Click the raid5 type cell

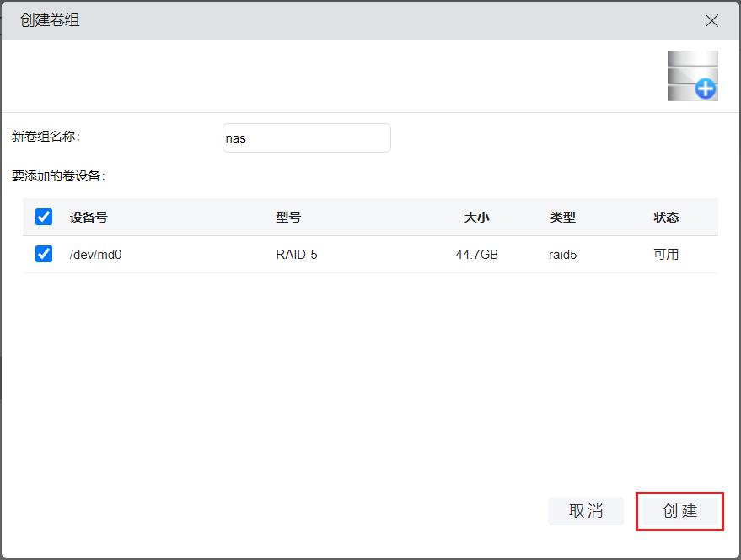coord(562,254)
